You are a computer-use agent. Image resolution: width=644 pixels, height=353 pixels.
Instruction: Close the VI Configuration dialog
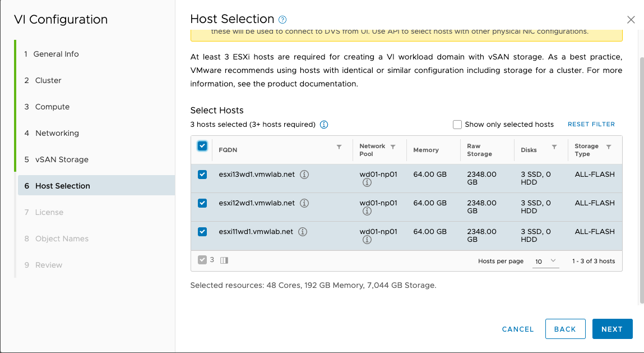[631, 19]
